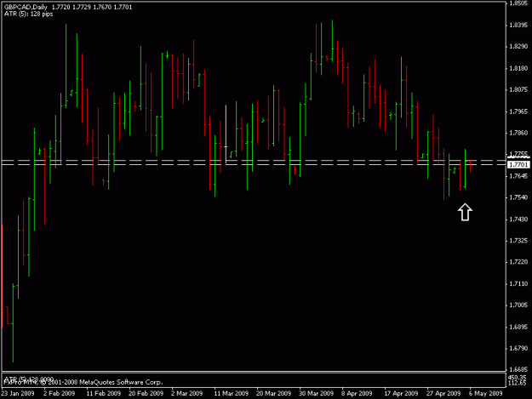Click the low price 1.7670 in header
Screen dimensions: 532x399
coord(102,7)
